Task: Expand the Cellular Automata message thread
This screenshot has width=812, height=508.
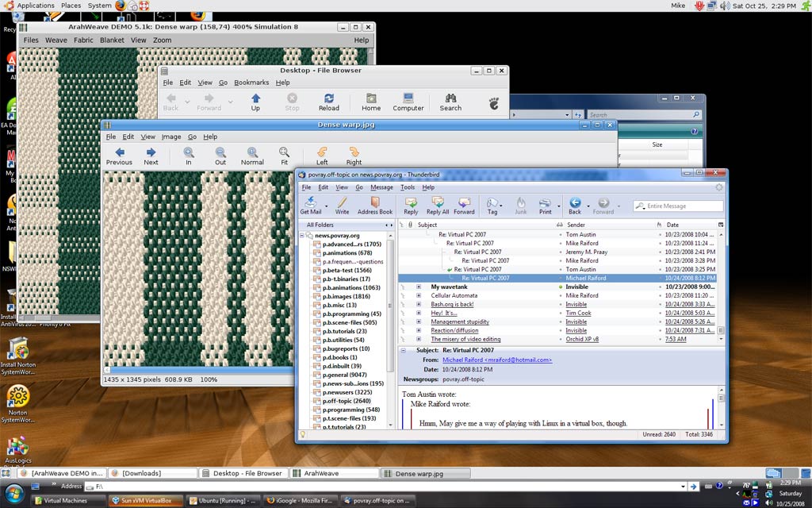Action: 419,295
